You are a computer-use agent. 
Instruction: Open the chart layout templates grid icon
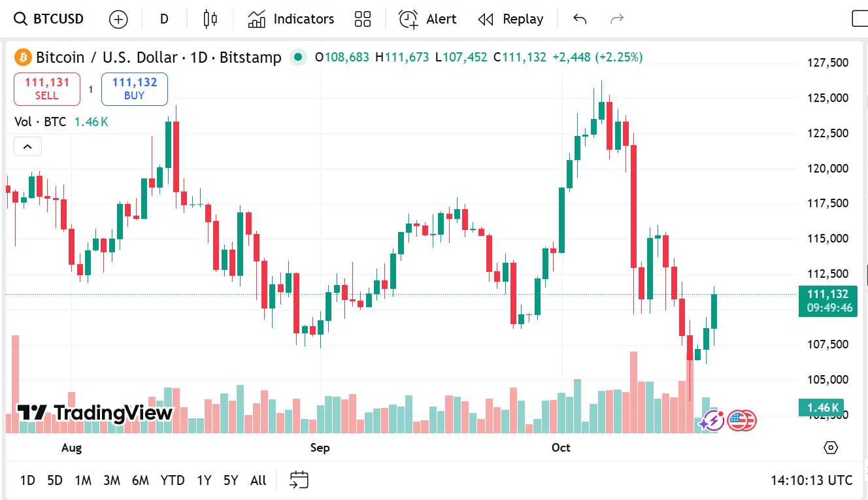[x=363, y=19]
